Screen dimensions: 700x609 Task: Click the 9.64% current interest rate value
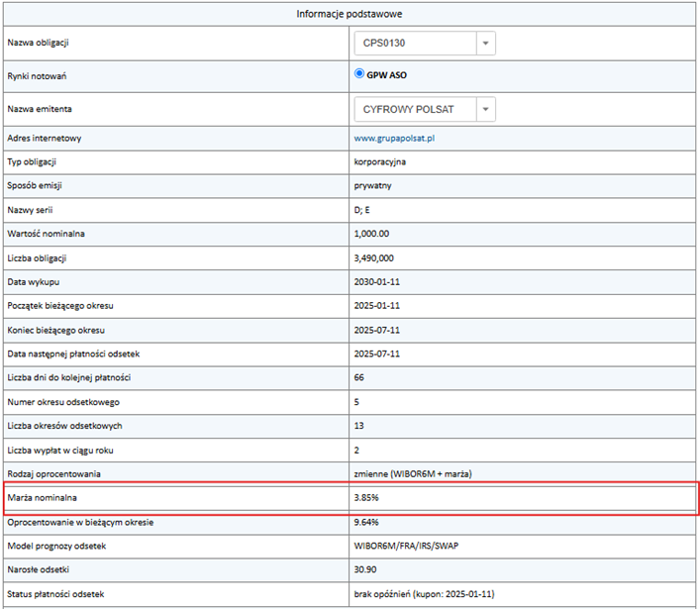pyautogui.click(x=367, y=522)
